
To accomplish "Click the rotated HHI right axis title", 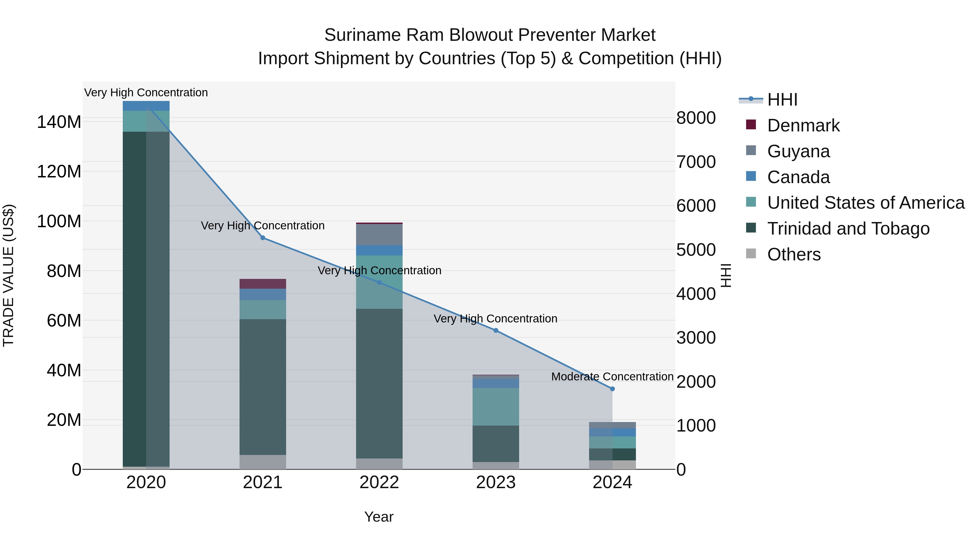I will [x=726, y=275].
